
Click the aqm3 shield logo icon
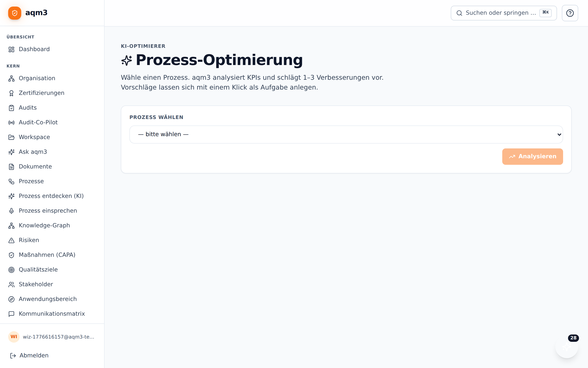click(x=14, y=13)
